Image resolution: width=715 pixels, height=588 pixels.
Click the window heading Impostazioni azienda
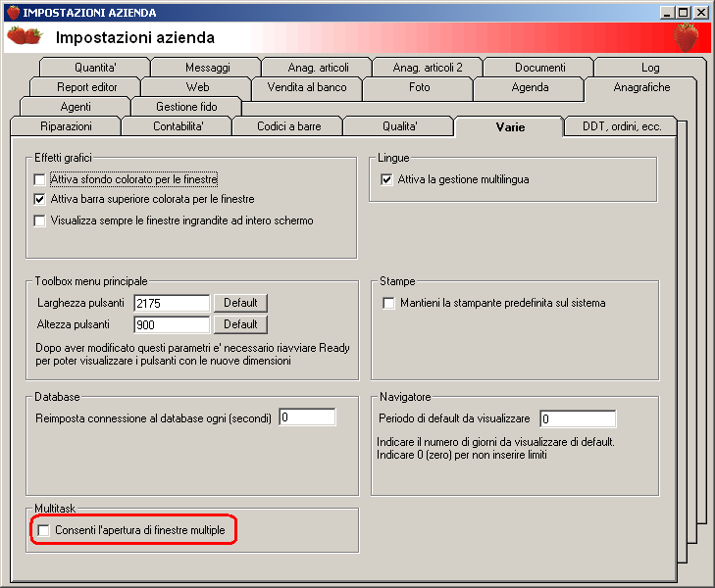click(135, 37)
